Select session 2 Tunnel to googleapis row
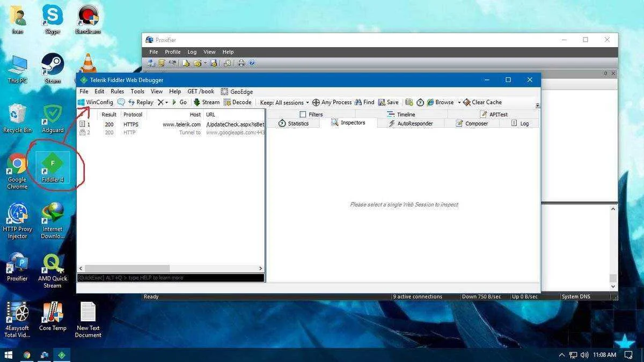644x362 pixels. [x=171, y=132]
